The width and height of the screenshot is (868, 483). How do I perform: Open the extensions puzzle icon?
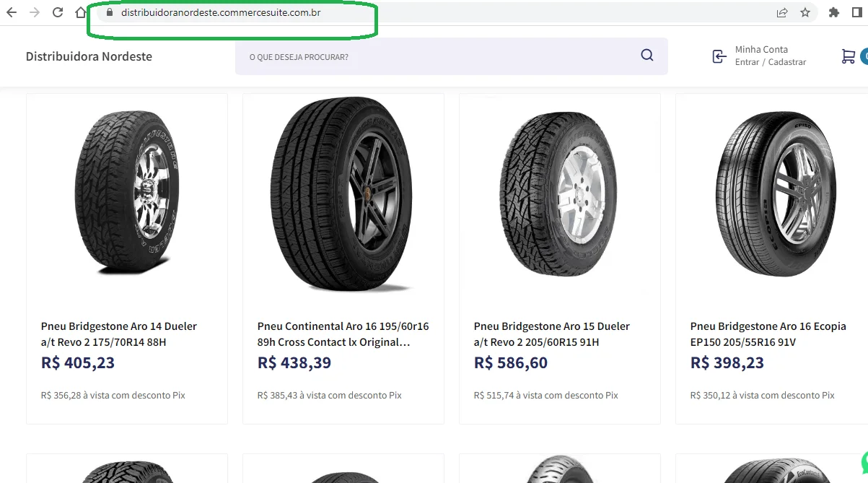tap(834, 13)
